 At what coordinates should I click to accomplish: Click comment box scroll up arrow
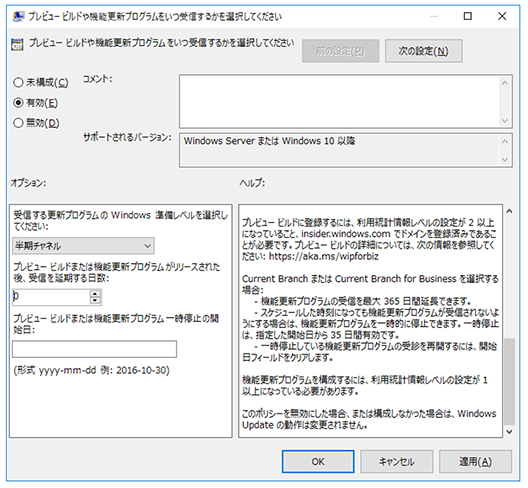click(504, 83)
